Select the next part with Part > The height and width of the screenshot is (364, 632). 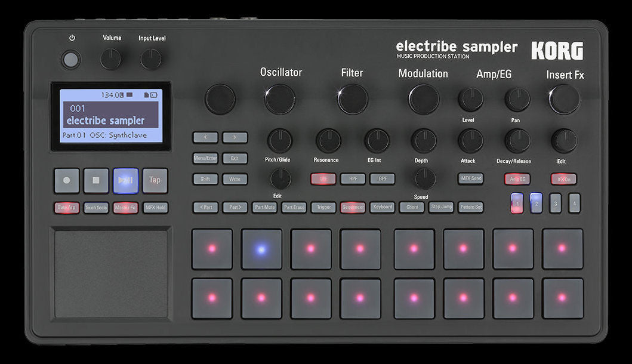[235, 207]
